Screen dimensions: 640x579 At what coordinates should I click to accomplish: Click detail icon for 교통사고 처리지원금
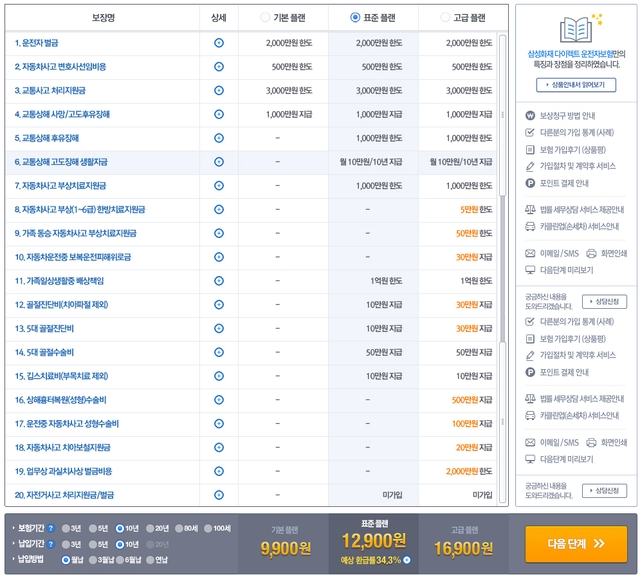coord(219,90)
